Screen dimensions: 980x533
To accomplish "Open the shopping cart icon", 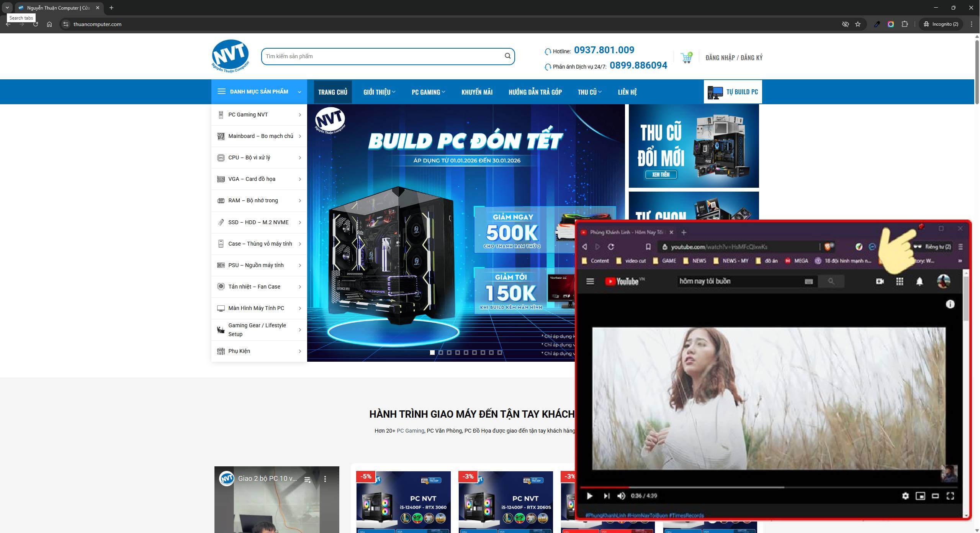I will (x=686, y=58).
